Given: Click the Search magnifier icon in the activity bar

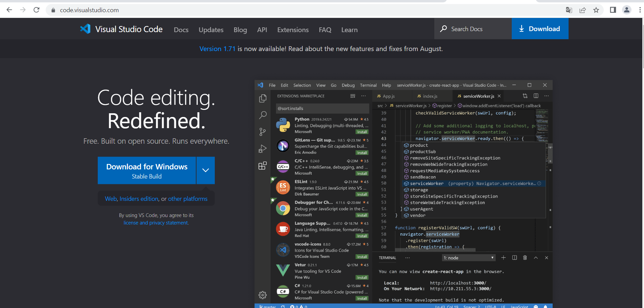Looking at the screenshot, I should pos(262,115).
